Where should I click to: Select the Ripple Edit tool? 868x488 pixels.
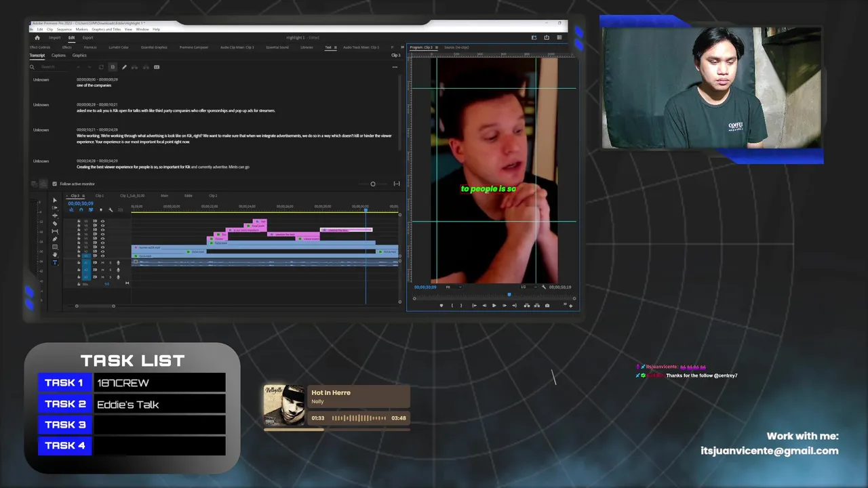[55, 216]
